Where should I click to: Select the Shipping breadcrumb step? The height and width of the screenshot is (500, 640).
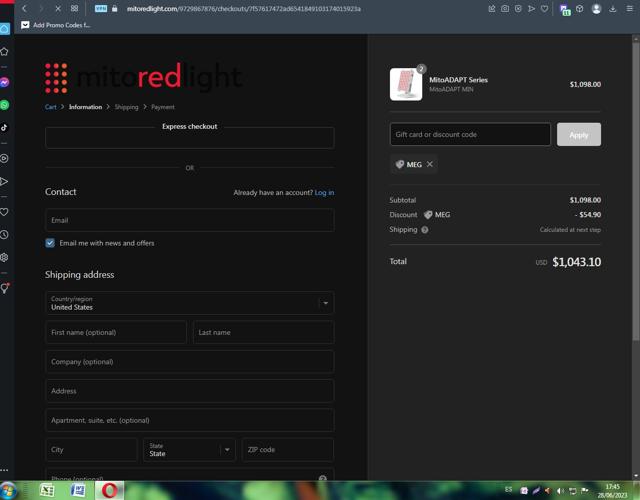[127, 107]
